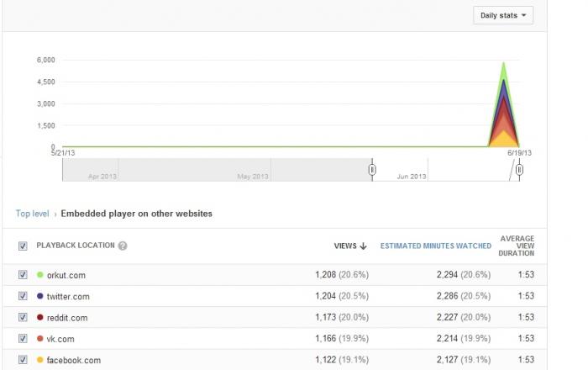Click the 1,122 (19.1%) views value
Viewport: 588px width, 370px height.
coord(342,360)
